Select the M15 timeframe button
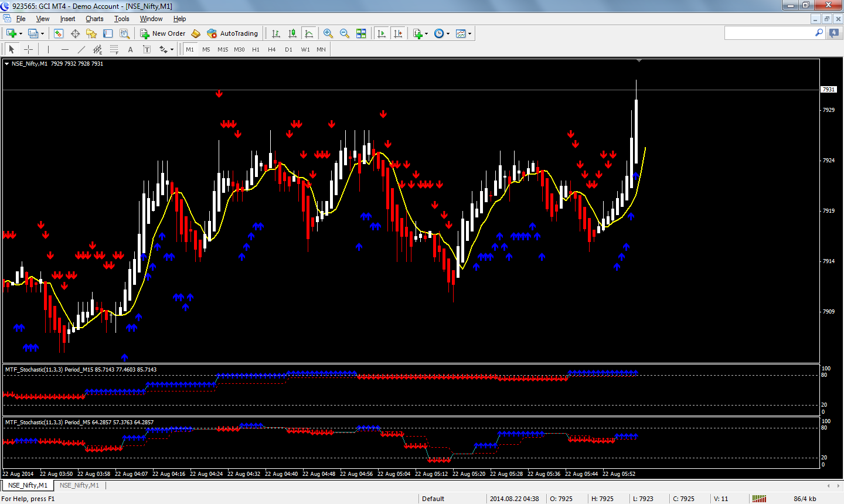Image resolution: width=844 pixels, height=504 pixels. (x=223, y=49)
